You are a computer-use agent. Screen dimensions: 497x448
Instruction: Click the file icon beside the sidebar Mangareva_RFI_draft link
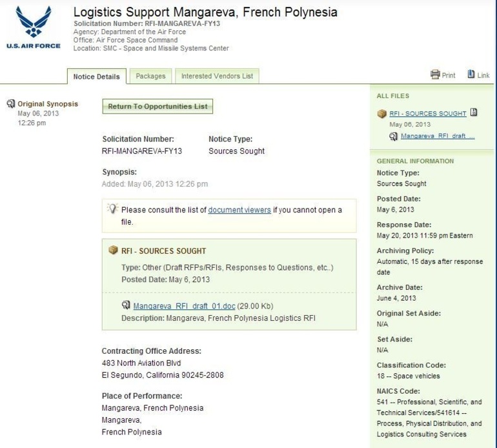coord(393,136)
